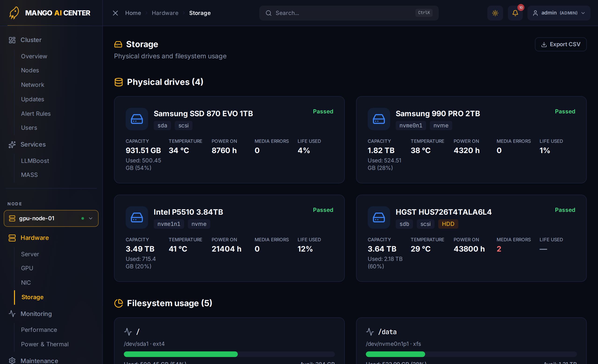This screenshot has width=598, height=364.
Task: Open the Network page
Action: click(x=32, y=85)
